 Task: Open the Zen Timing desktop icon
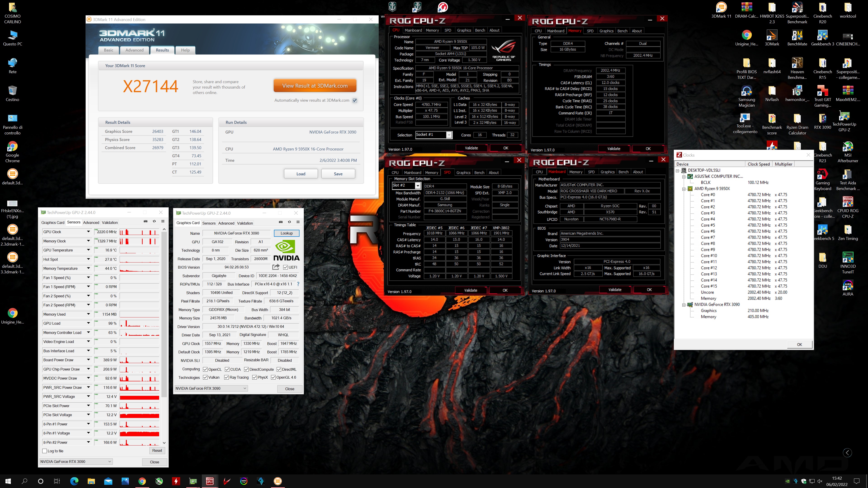[x=848, y=232]
